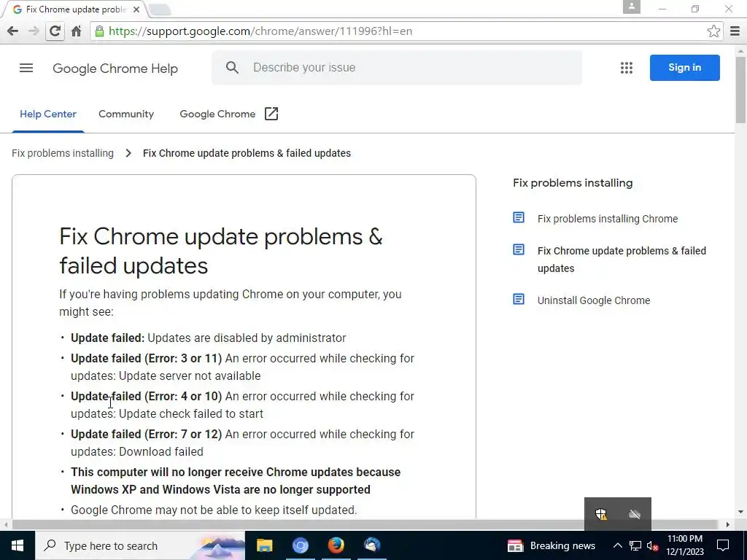Click the Windows Security shield tray icon
Viewport: 747px width, 560px height.
pyautogui.click(x=601, y=514)
